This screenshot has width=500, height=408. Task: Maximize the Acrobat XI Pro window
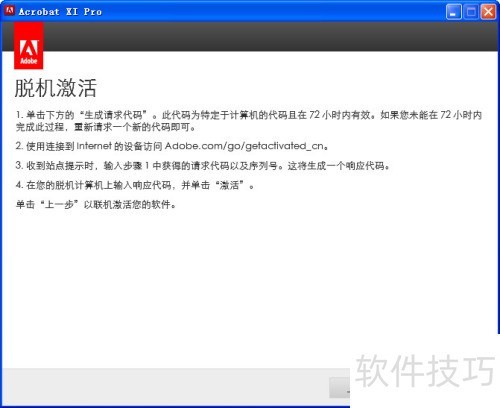[471, 12]
